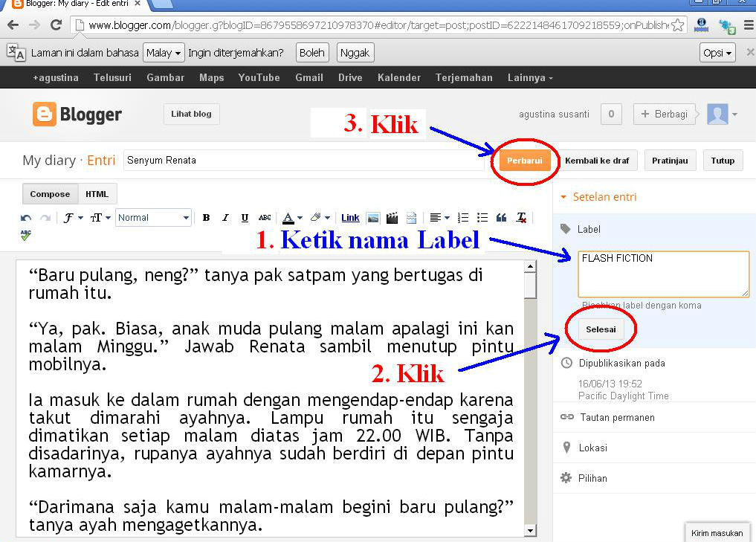Click the Kirim masukan feedback button
The width and height of the screenshot is (756, 542).
coord(717,533)
